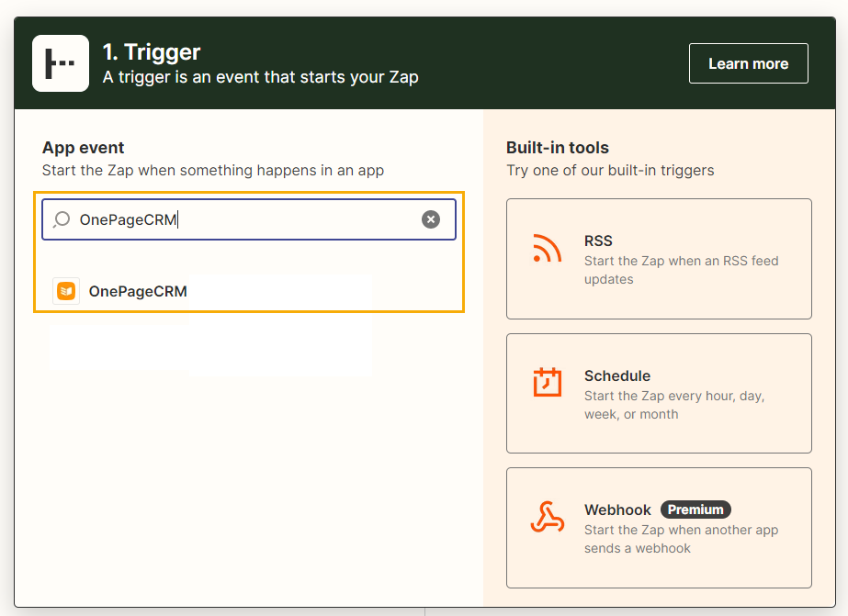Choose the RSS built-in trigger title

tap(598, 241)
